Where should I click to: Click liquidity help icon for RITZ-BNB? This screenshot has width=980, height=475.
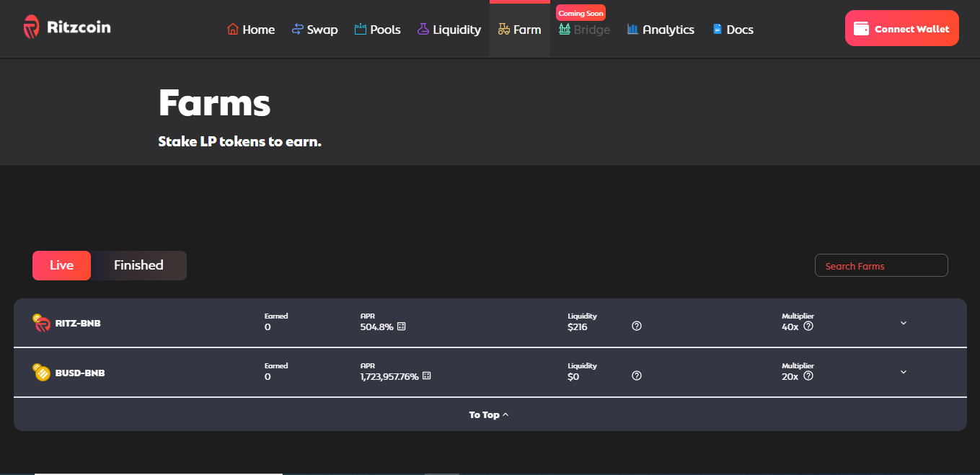[637, 326]
